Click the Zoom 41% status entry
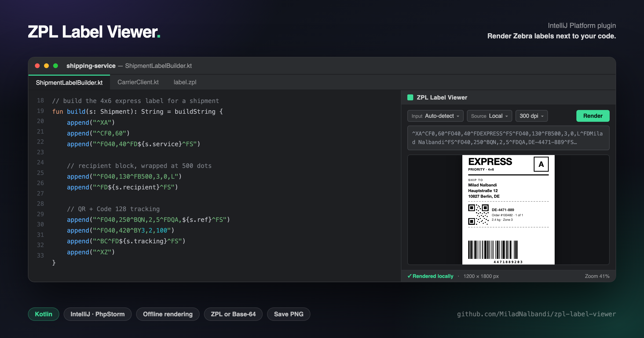The height and width of the screenshot is (338, 644). (x=597, y=276)
